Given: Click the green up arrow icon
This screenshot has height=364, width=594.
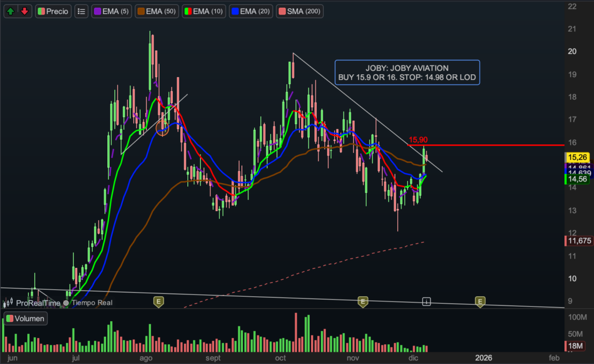Looking at the screenshot, I should (11, 11).
